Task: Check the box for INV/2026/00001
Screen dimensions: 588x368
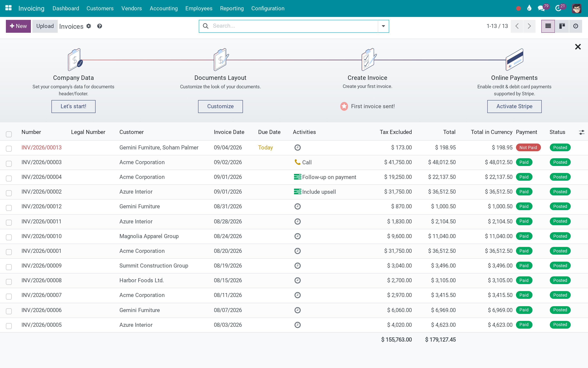Action: [x=9, y=252]
